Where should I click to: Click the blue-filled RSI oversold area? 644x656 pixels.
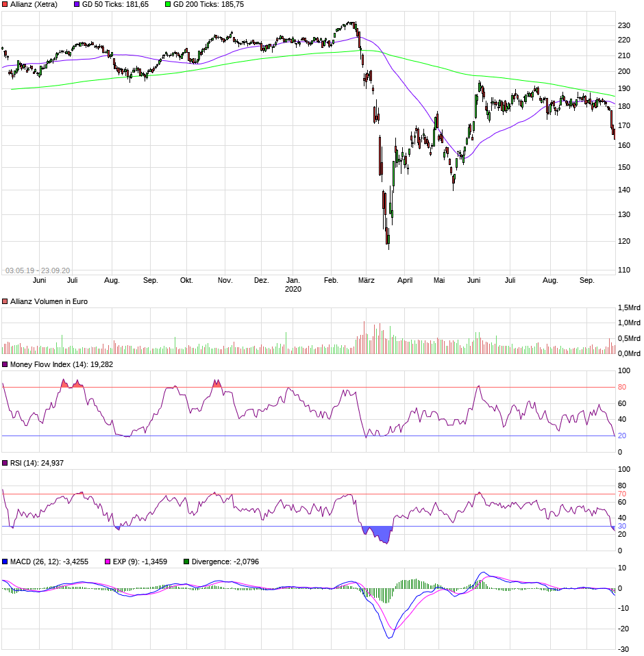coord(377,534)
